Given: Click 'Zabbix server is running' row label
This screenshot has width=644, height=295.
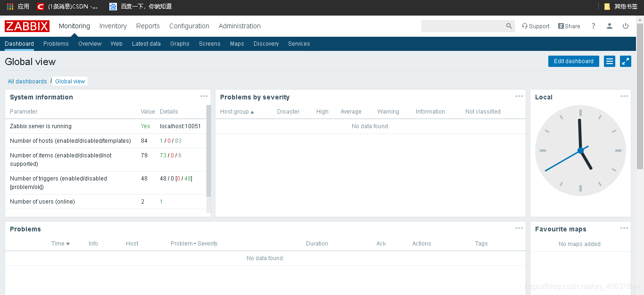Looking at the screenshot, I should 41,126.
